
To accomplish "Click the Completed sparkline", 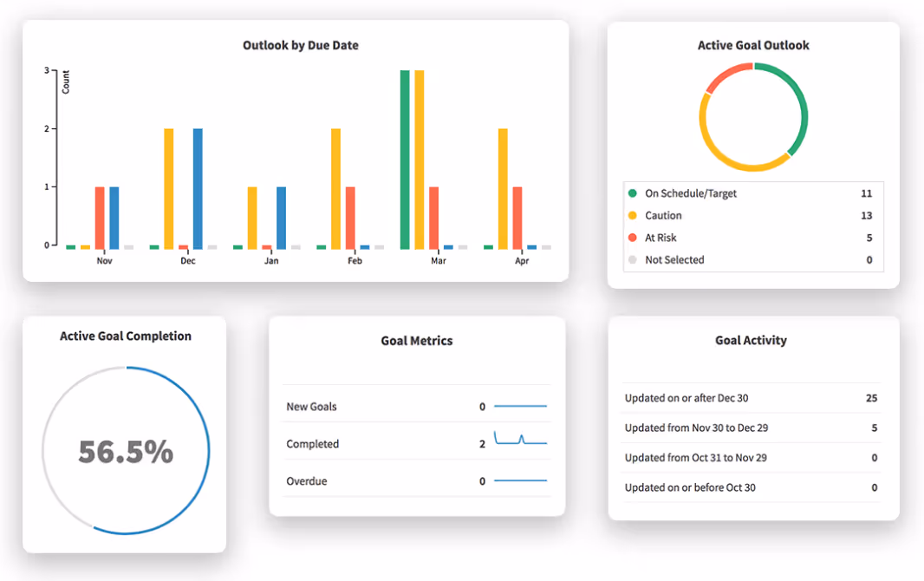I will tap(520, 438).
